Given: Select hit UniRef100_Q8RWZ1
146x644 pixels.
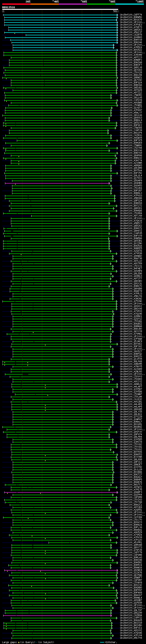Looking at the screenshot, I should click(131, 77).
